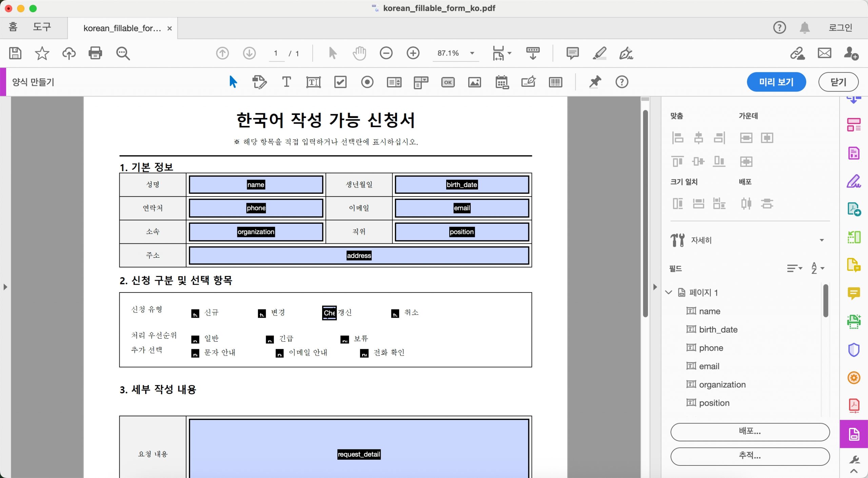Select the 전화 확인 checkbox field
Screen dimensions: 868x478
pyautogui.click(x=364, y=353)
